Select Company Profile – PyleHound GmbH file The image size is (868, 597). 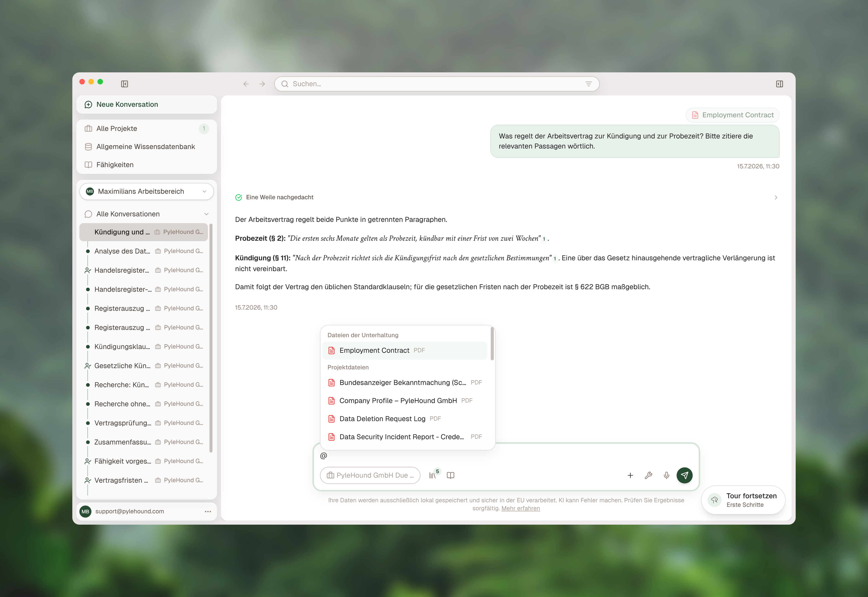(405, 400)
